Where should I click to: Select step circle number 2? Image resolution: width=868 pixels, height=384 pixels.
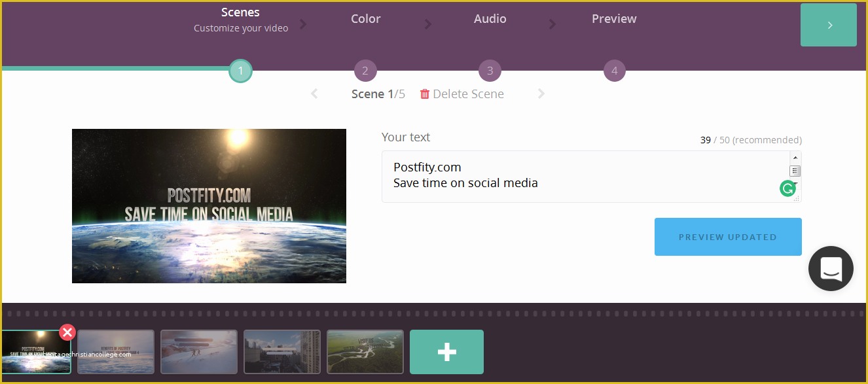click(365, 71)
